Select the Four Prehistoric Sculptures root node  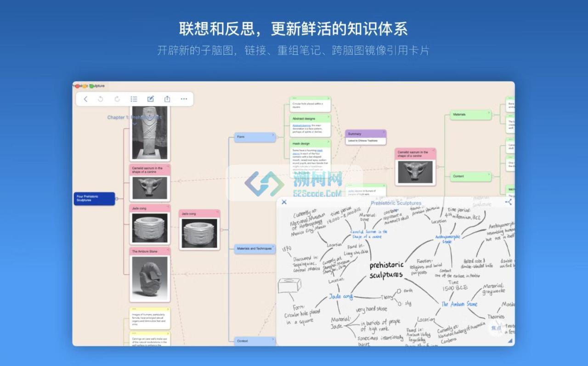94,198
